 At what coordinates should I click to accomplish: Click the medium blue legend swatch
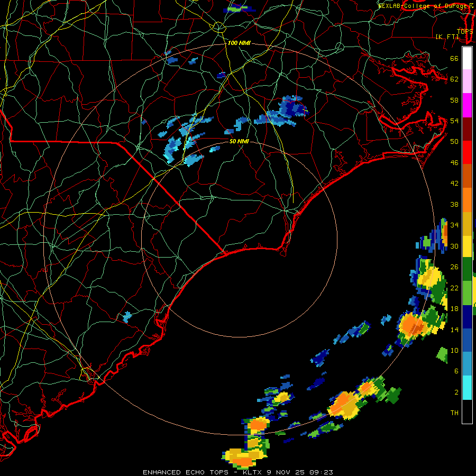tap(467, 341)
